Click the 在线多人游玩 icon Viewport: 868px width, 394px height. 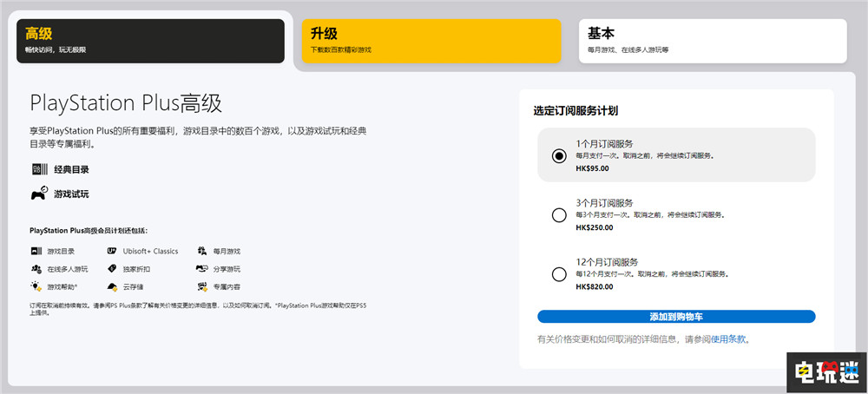click(x=36, y=269)
